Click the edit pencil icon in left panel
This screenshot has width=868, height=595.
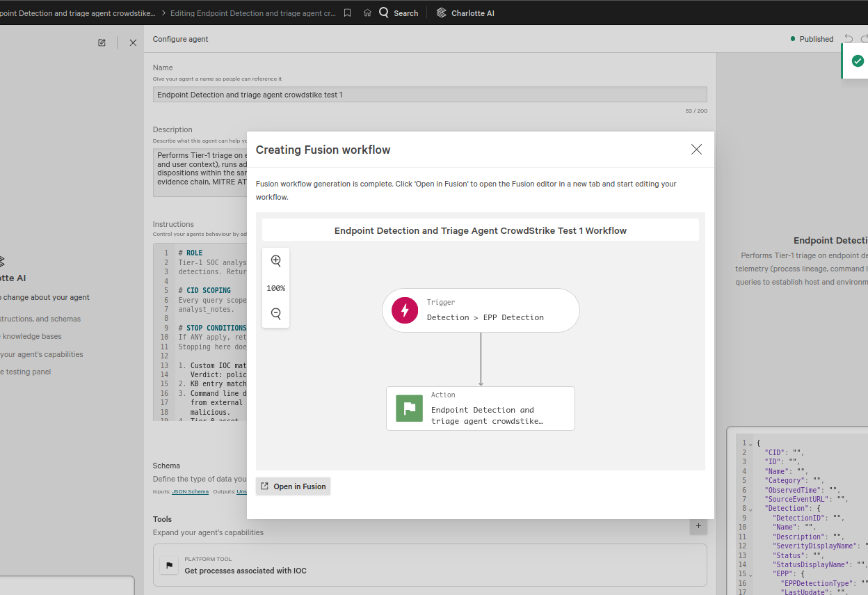tap(102, 42)
